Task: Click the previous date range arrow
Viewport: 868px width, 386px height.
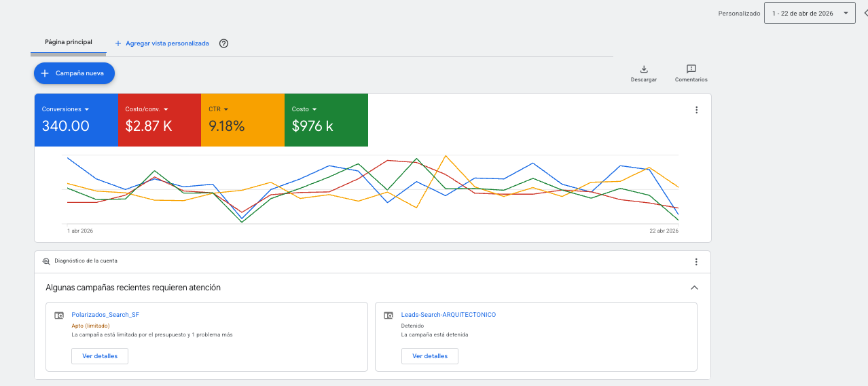Action: pos(865,13)
